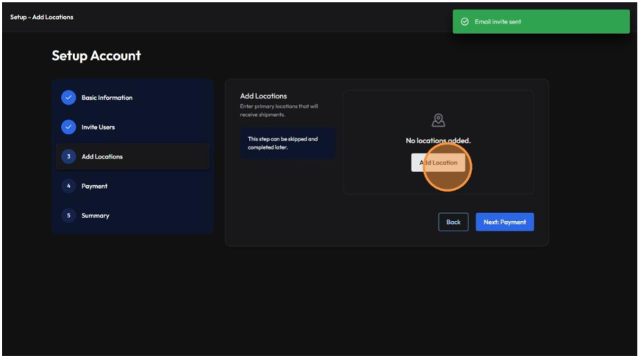Click step number 4 circle icon
This screenshot has height=362, width=644.
[x=69, y=187]
